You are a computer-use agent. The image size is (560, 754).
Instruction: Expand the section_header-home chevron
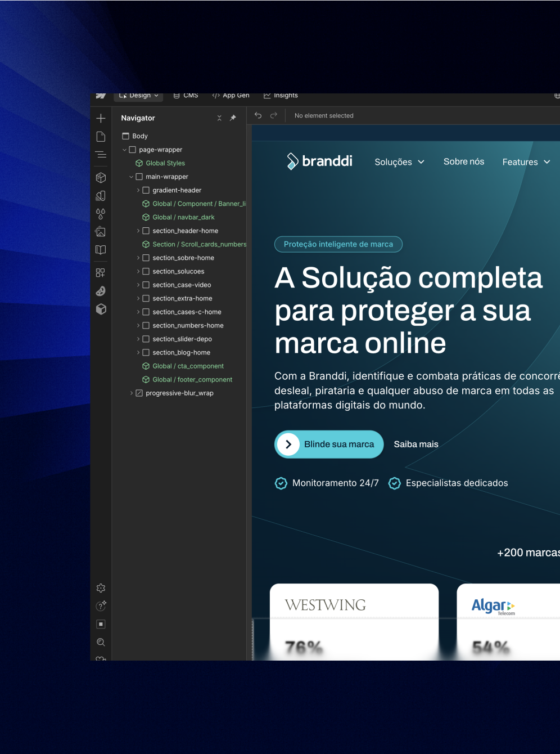pyautogui.click(x=138, y=231)
